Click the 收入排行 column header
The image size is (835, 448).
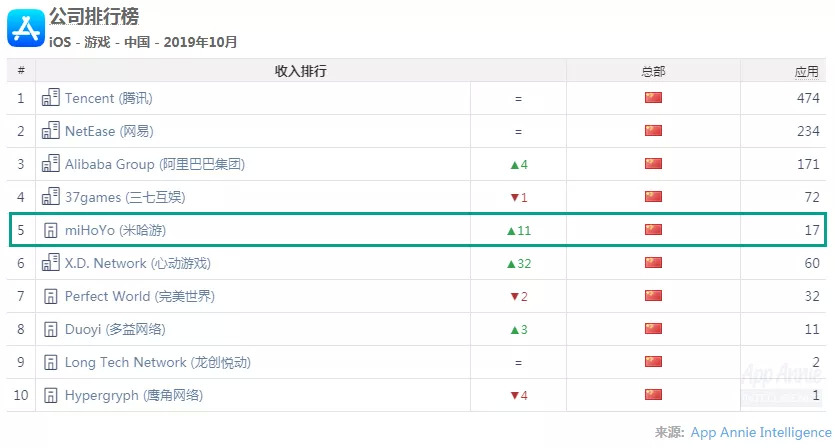(300, 71)
